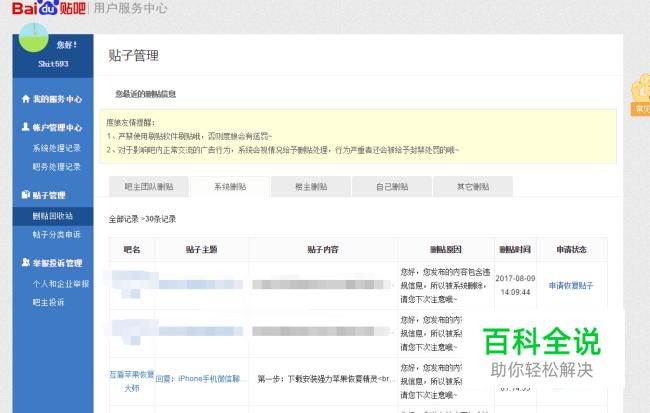Click the person icon beside 帐户管理中心
Viewport: 650px width, 413px height.
[x=26, y=127]
